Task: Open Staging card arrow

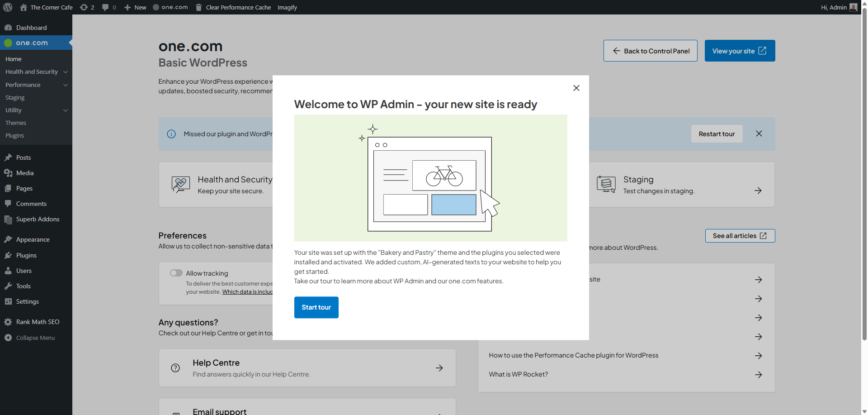Action: 758,191
